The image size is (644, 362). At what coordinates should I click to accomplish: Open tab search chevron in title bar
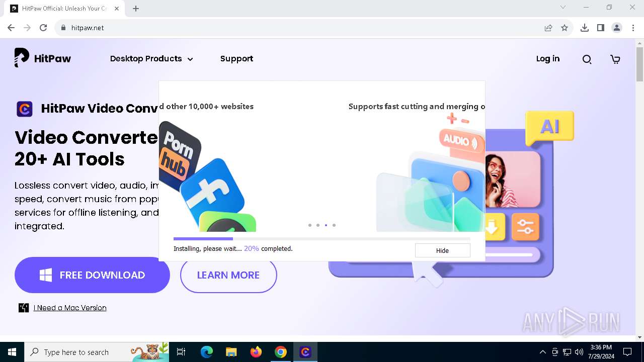563,7
